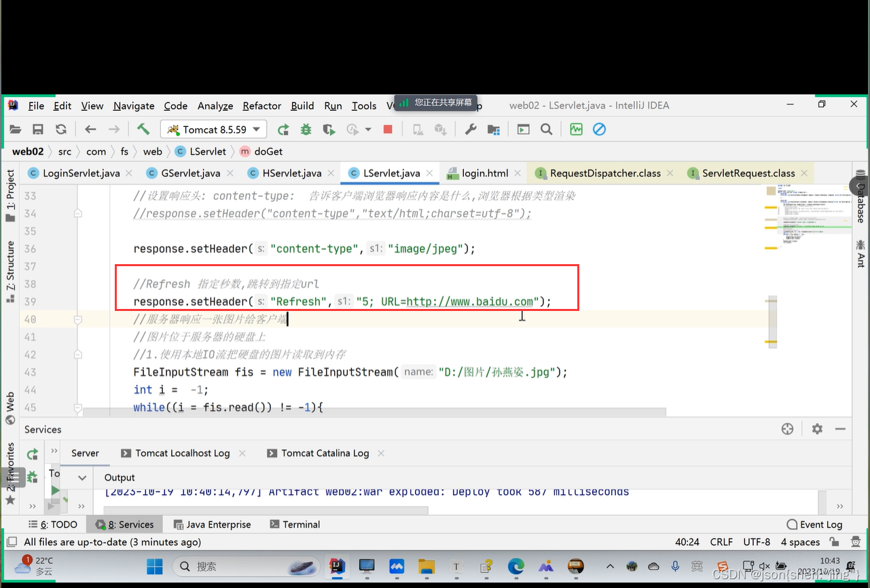Open Event Log in the status bar
870x588 pixels.
point(815,524)
